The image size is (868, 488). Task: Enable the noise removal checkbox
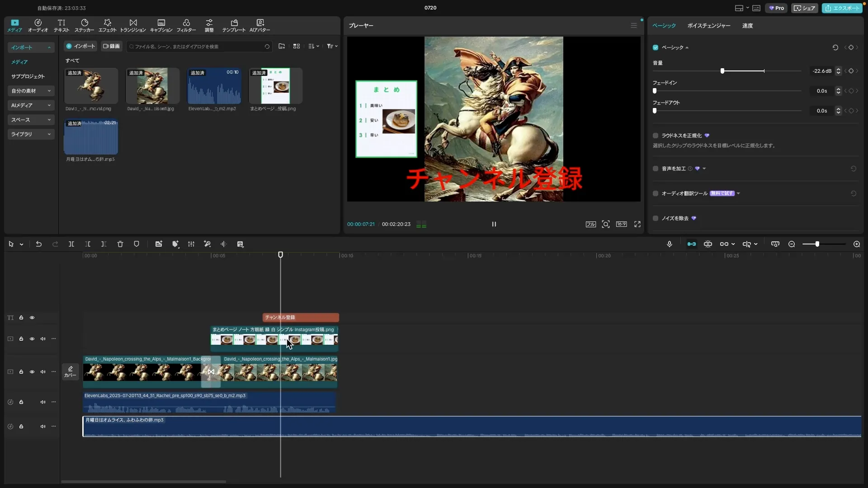[x=656, y=218]
